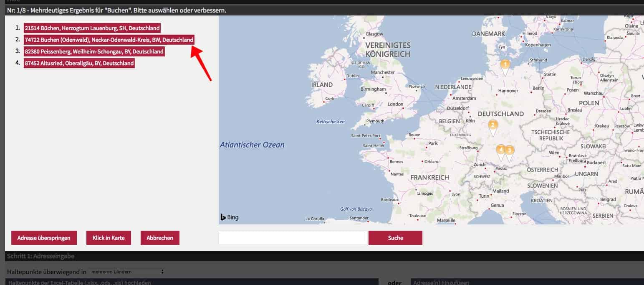
Task: Click the Bing logo on map
Action: (x=230, y=217)
